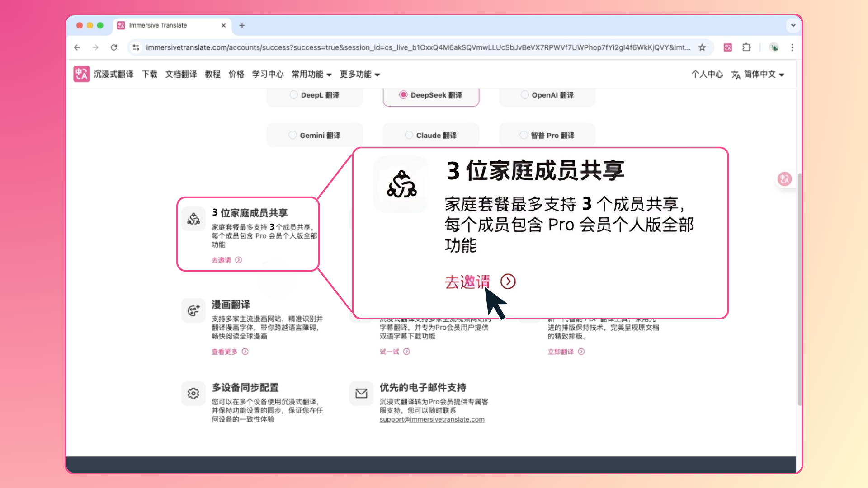
Task: Select the DeepSeek 翻译 radio option
Action: point(403,94)
